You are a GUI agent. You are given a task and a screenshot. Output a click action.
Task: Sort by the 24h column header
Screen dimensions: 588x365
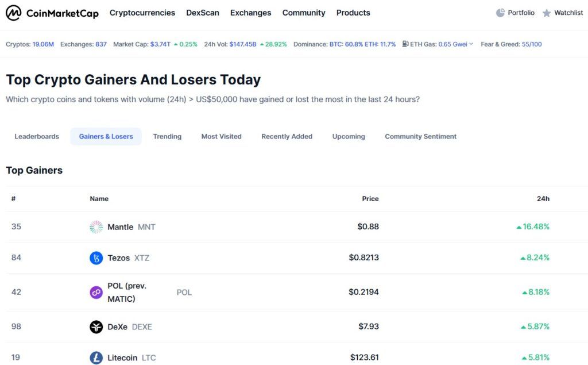click(543, 199)
